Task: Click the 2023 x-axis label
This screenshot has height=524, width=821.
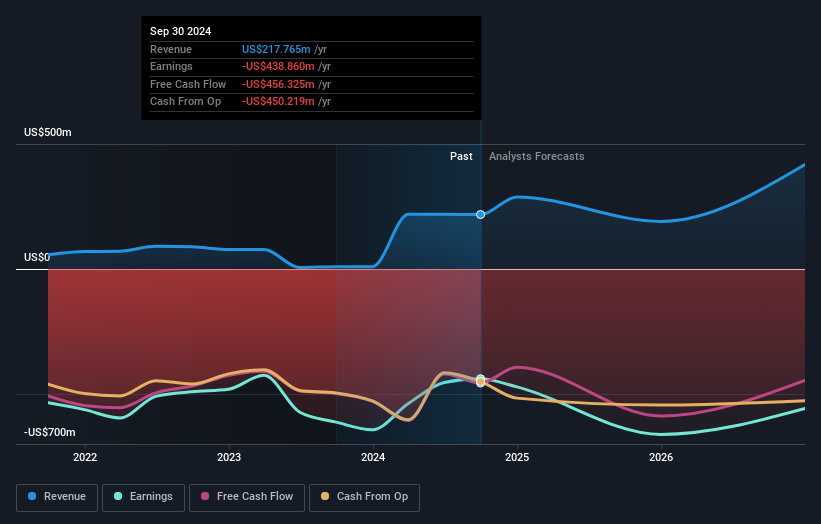Action: (229, 457)
